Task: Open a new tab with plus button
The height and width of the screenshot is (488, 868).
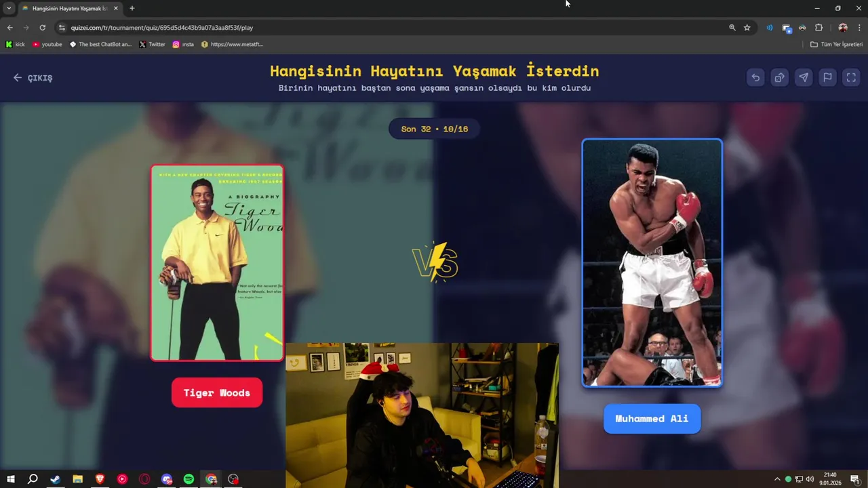Action: tap(132, 8)
